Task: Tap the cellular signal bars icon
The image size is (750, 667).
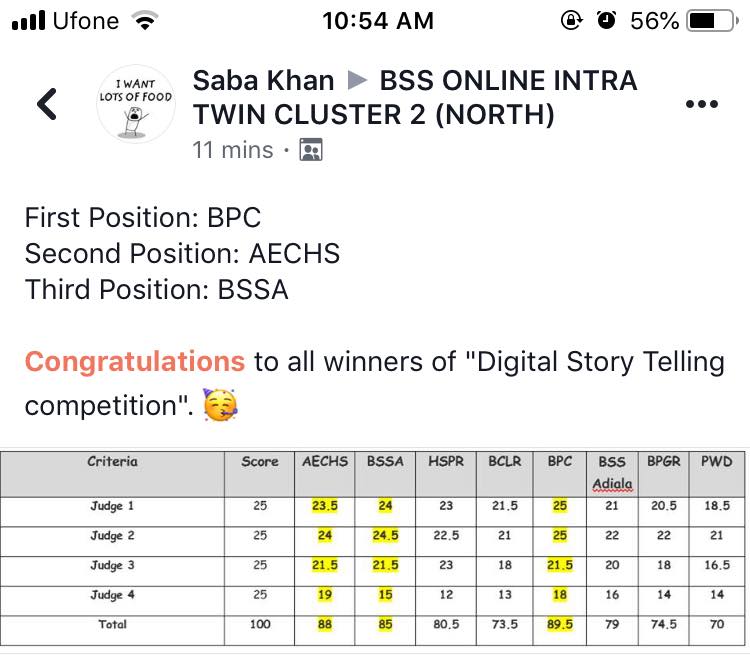Action: click(29, 21)
